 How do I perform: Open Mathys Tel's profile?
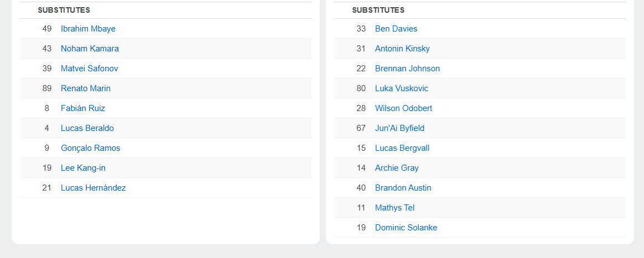[394, 208]
